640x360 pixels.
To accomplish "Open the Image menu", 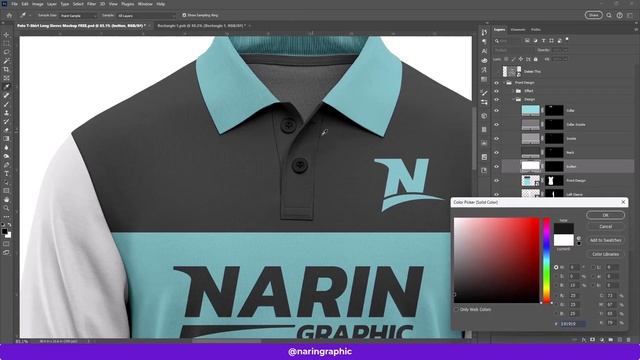I will (38, 4).
